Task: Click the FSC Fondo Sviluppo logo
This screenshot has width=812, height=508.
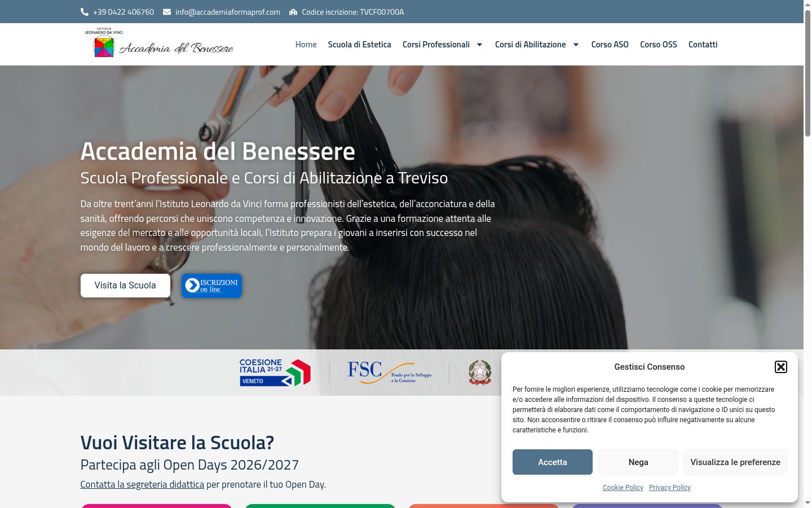Action: pyautogui.click(x=390, y=373)
